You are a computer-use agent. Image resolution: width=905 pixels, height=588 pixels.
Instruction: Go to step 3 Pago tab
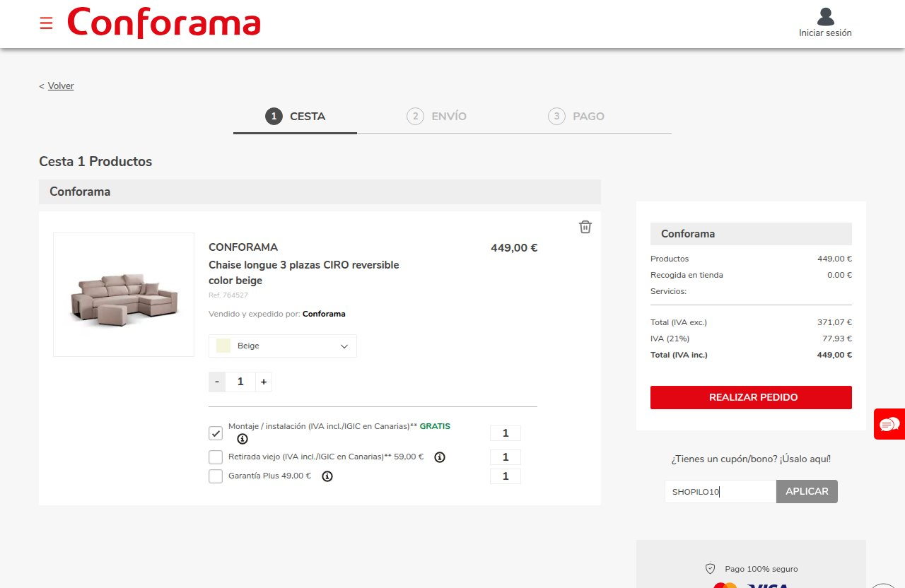tap(576, 117)
